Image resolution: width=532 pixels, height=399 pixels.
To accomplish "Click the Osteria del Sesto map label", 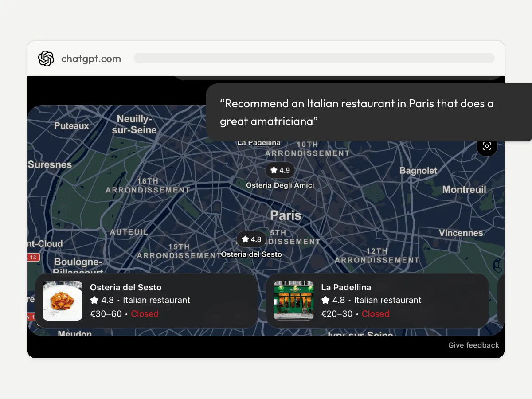I will coord(251,254).
